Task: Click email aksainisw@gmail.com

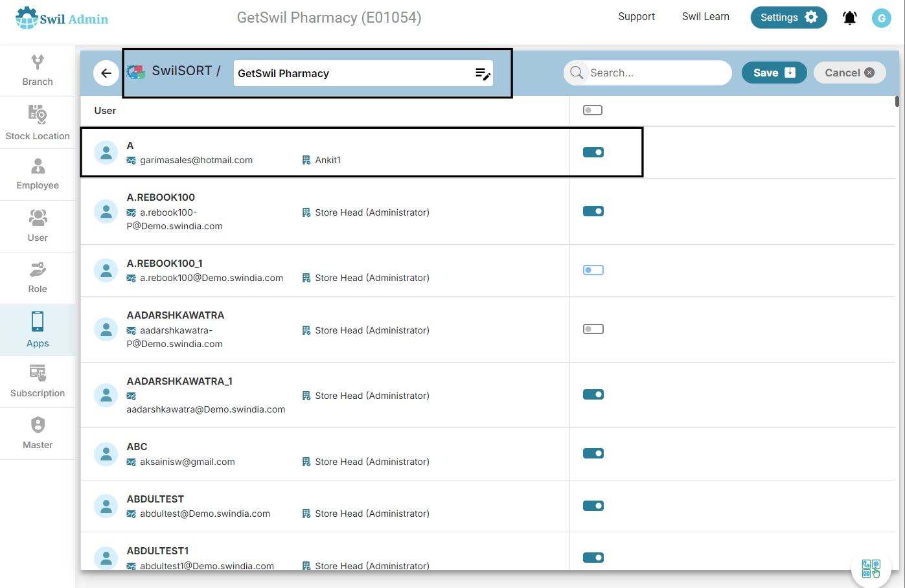Action: pyautogui.click(x=187, y=462)
